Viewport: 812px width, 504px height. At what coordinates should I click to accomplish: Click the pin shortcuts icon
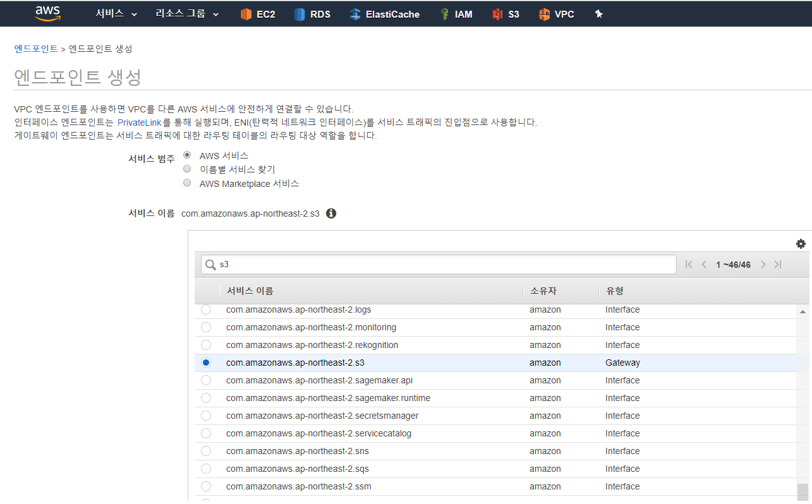[x=599, y=14]
